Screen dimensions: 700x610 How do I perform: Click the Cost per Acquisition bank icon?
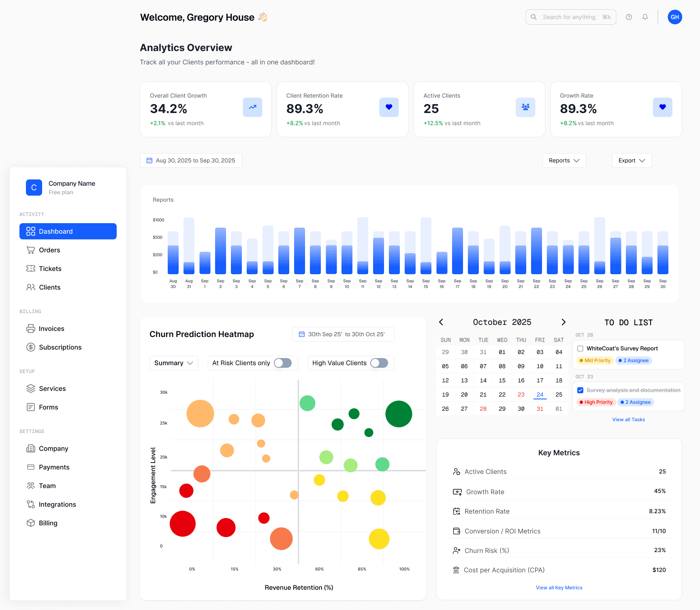click(456, 570)
